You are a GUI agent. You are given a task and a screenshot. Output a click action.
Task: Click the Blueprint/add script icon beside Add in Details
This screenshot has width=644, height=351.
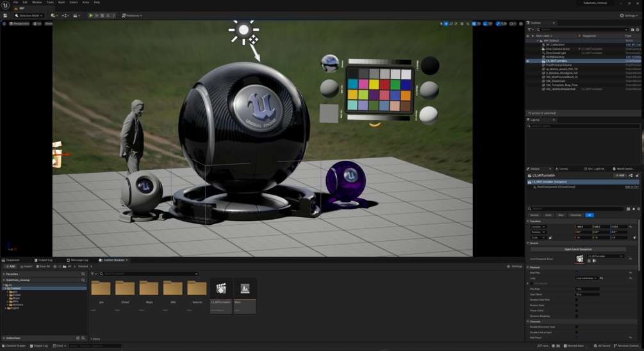click(x=631, y=175)
